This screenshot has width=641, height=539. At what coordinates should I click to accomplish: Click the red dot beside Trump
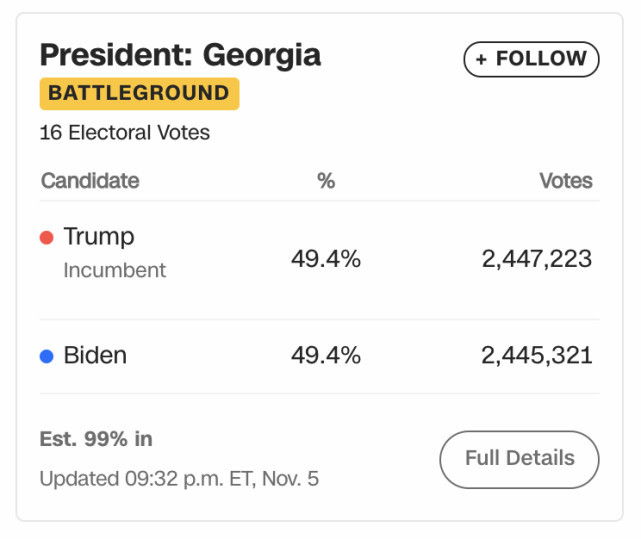coord(46,238)
